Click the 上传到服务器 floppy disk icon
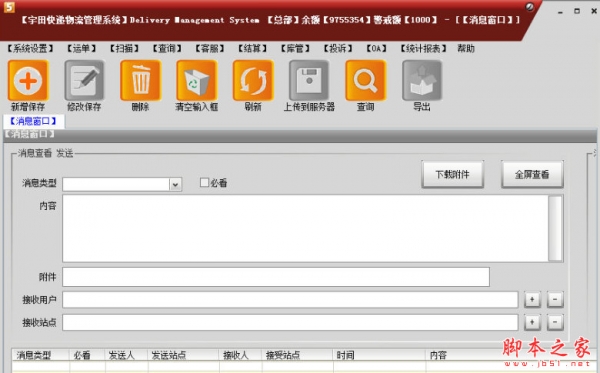Viewport: 600px width, 373px height. tap(309, 80)
